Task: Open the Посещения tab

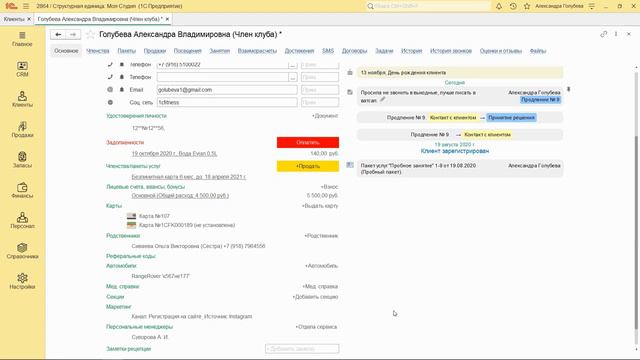Action: click(x=188, y=51)
